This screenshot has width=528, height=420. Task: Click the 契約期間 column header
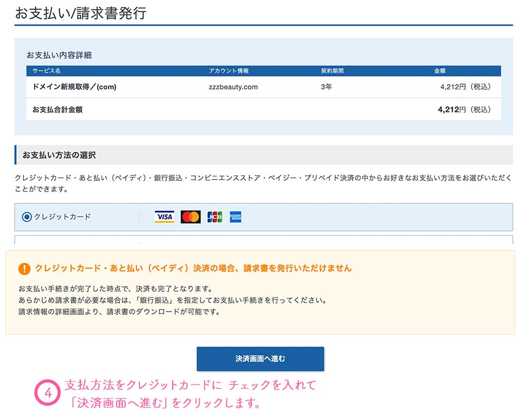332,71
